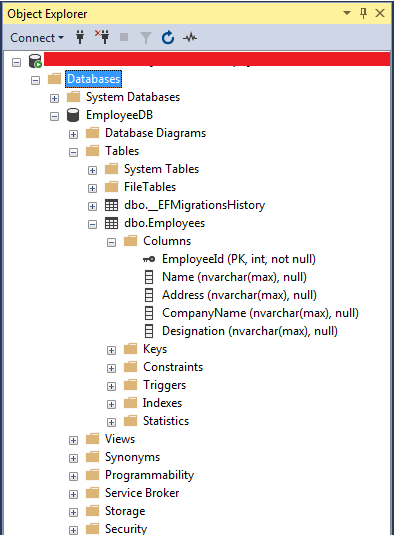Collapse the Columns folder
Screen dimensions: 394x537
[111, 242]
